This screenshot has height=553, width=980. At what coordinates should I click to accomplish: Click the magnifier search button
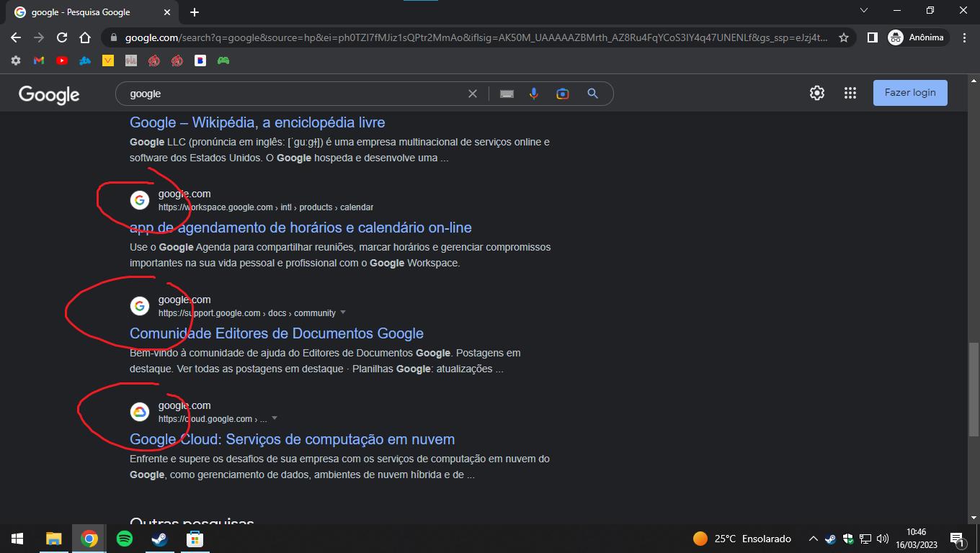point(592,94)
